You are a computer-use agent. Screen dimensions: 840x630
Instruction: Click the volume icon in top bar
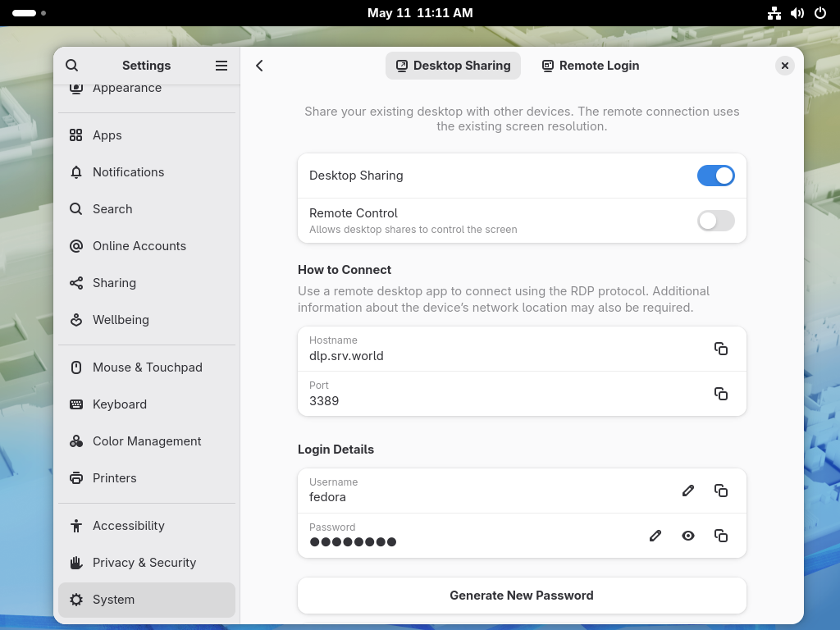tap(797, 13)
